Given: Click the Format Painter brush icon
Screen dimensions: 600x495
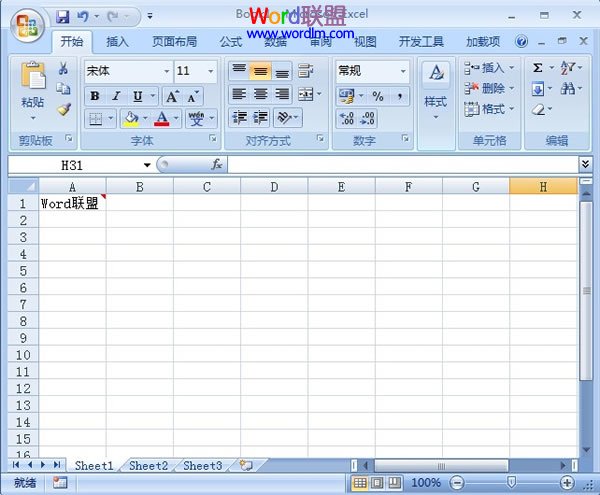Looking at the screenshot, I should coord(63,110).
